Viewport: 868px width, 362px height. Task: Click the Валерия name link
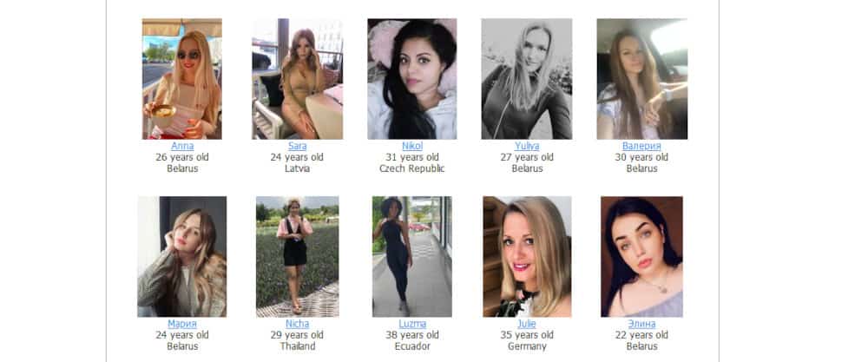[641, 146]
